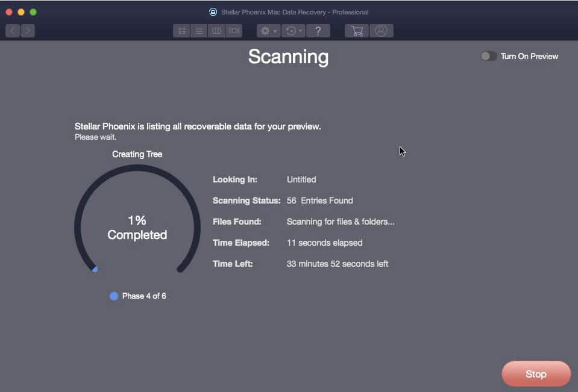The image size is (578, 392).
Task: Click the 'Scanning' page heading
Action: 288,57
